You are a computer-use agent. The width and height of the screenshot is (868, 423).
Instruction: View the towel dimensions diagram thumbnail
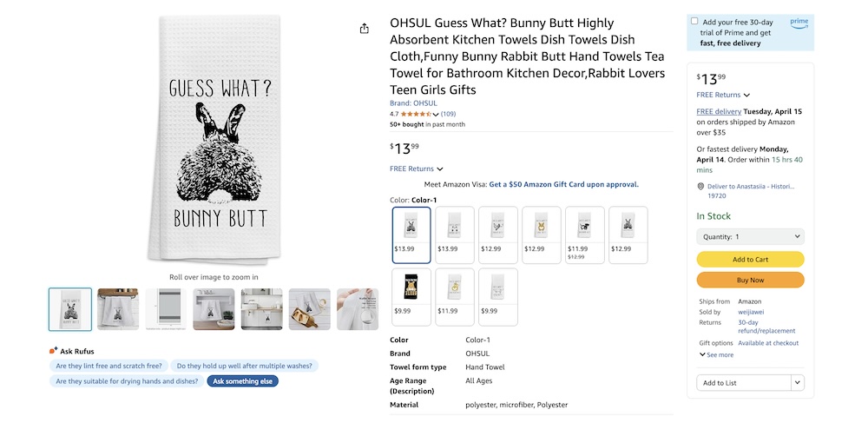[x=165, y=309]
